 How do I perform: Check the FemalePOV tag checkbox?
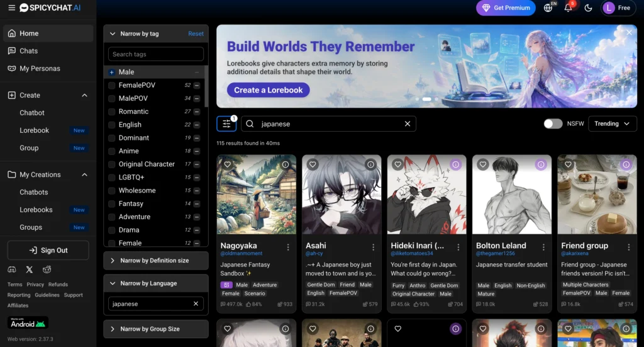point(111,85)
